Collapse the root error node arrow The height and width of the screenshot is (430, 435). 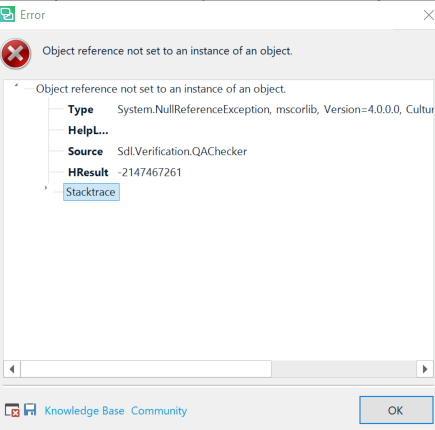[16, 85]
